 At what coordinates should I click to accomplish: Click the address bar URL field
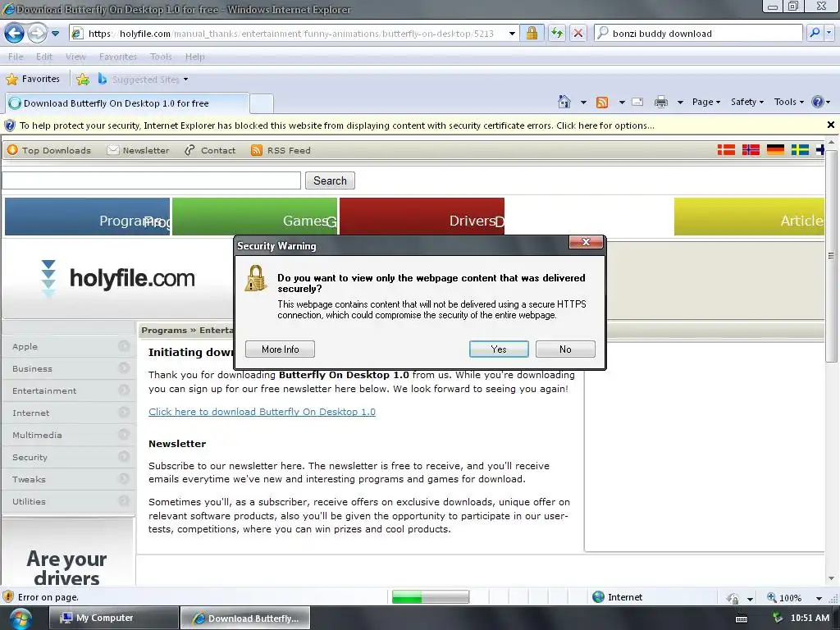tap(292, 33)
